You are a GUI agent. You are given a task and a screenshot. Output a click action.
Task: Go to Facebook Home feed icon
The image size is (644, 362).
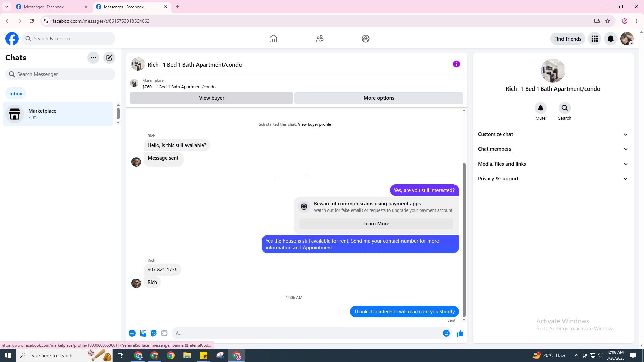click(x=273, y=39)
